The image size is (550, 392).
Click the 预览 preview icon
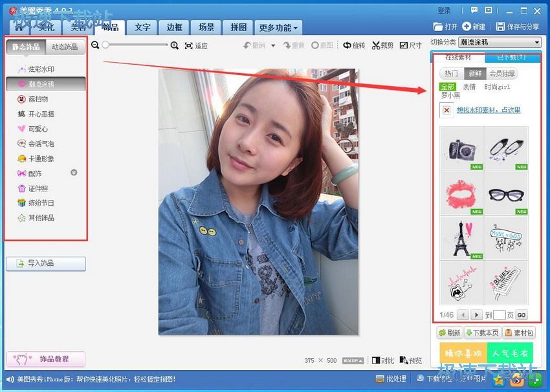(x=404, y=360)
